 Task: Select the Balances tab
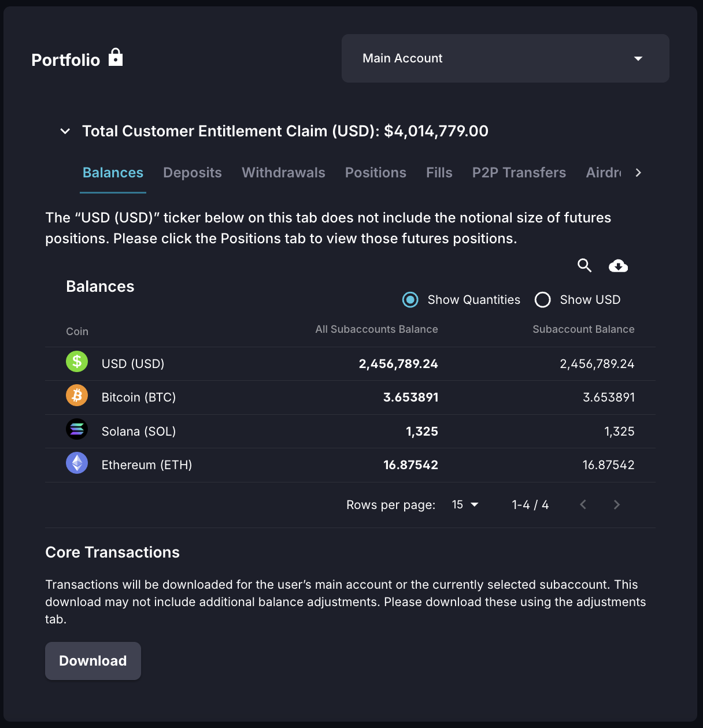[113, 173]
